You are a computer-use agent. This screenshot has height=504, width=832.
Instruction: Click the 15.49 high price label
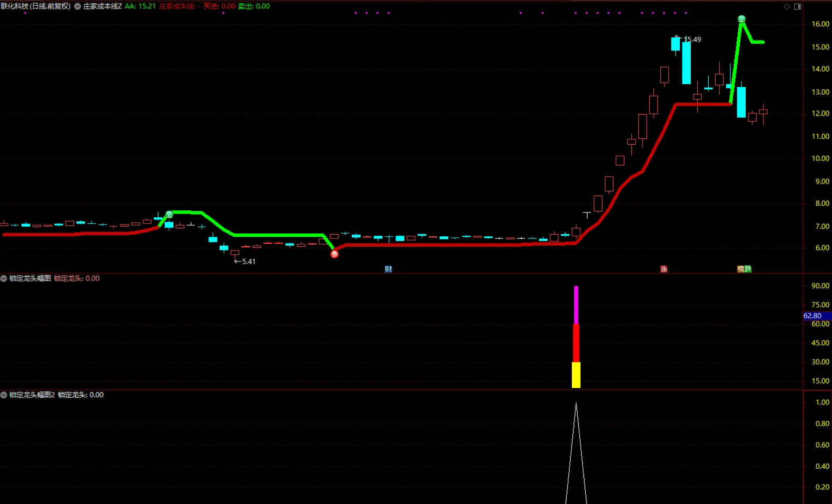point(692,39)
